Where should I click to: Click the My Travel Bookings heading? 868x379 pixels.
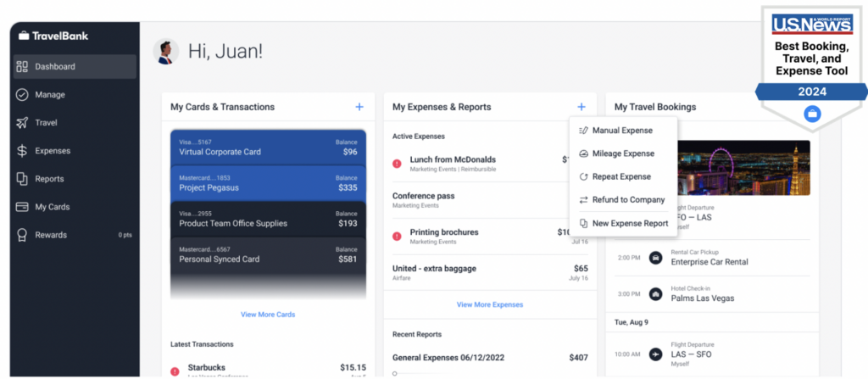point(655,107)
